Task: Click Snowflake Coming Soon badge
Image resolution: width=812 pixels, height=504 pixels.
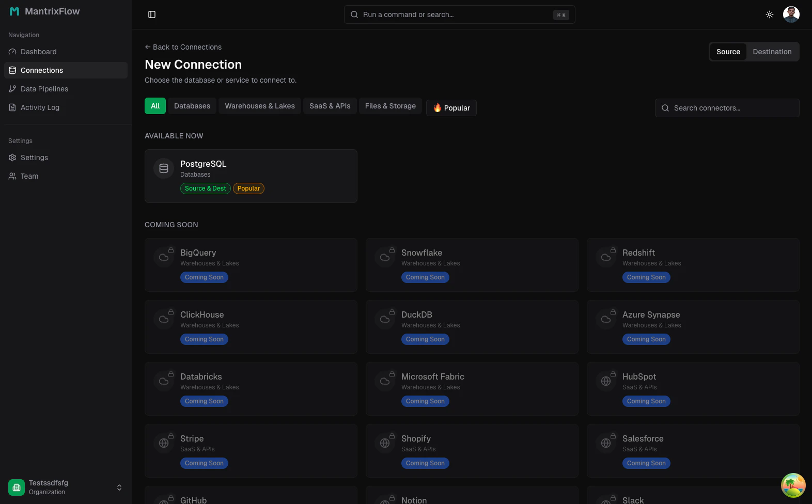Action: tap(425, 277)
